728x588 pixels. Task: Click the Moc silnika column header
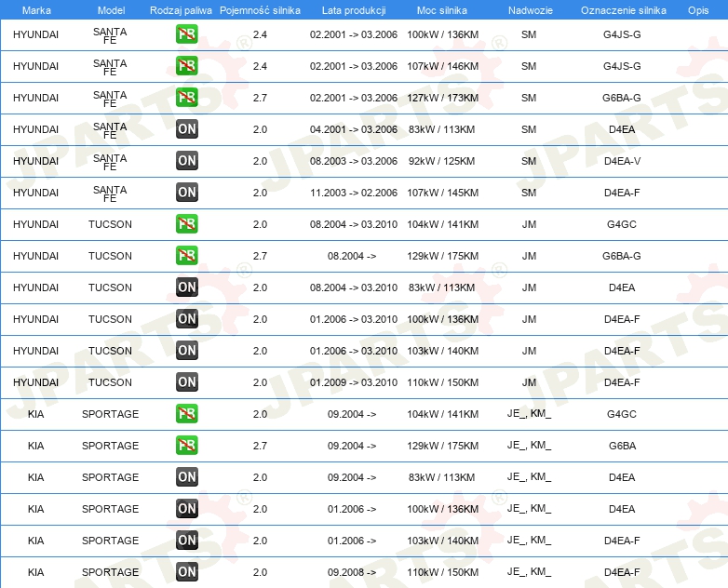coord(442,10)
